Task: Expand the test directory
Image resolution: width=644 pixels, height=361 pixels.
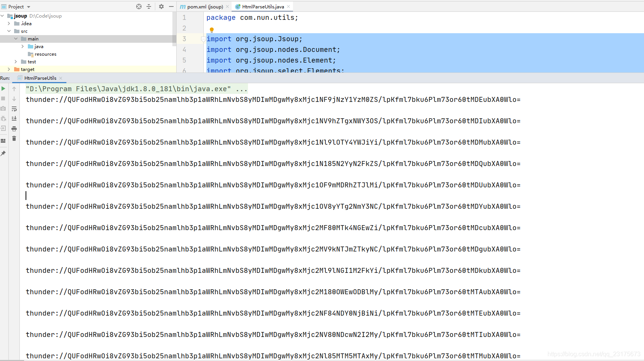Action: 15,61
